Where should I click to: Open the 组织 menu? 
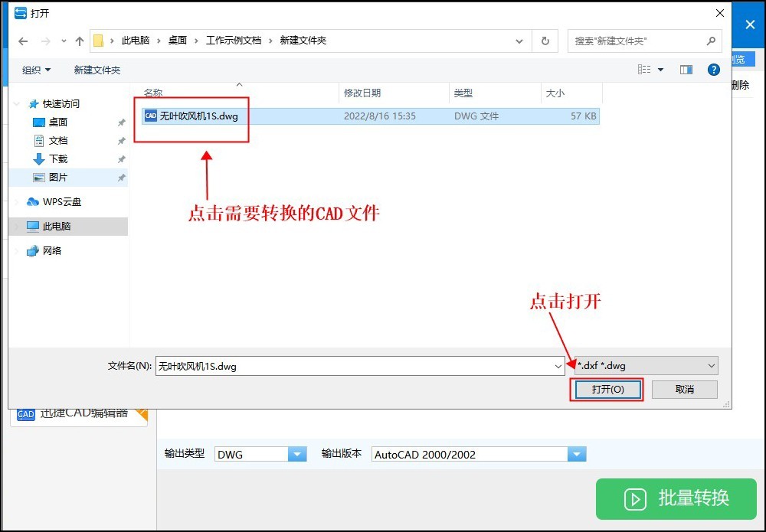coord(35,69)
